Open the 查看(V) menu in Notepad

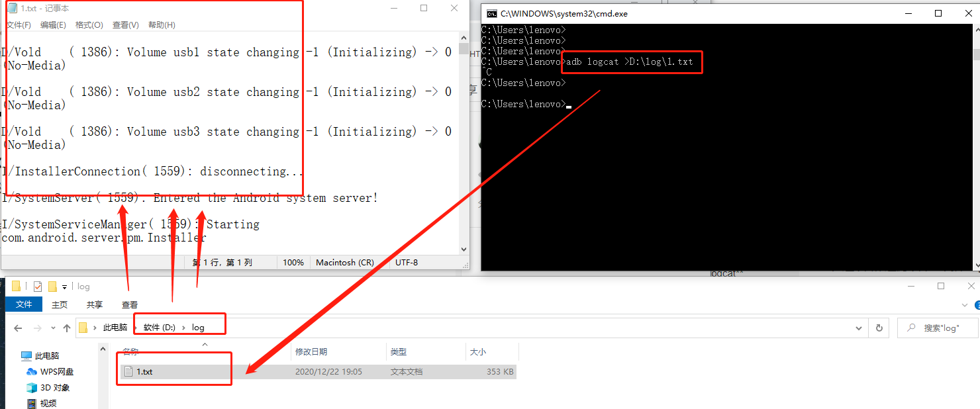(x=125, y=25)
